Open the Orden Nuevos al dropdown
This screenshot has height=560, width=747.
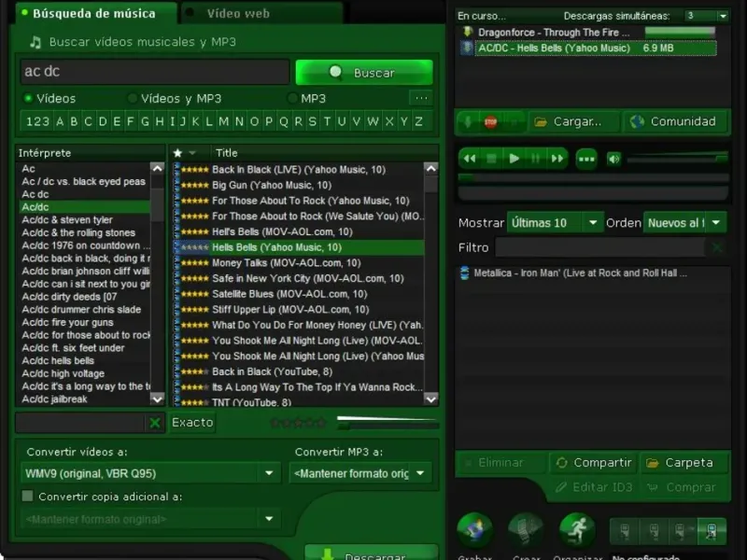tap(715, 222)
